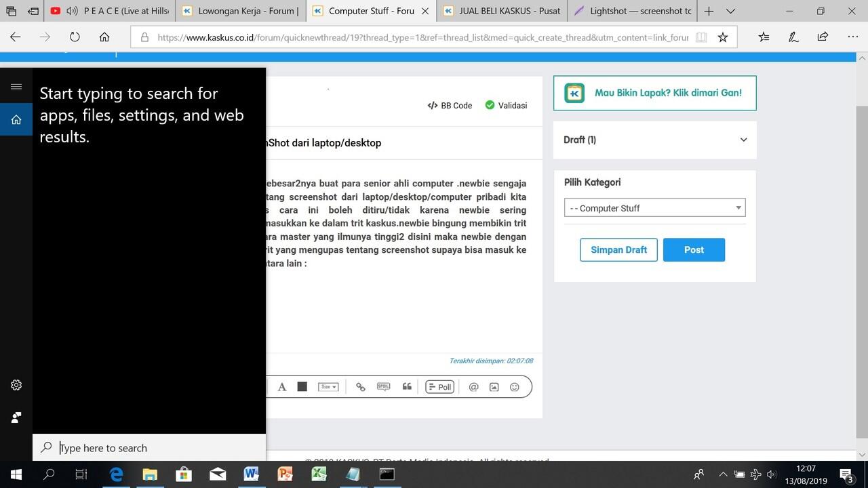Viewport: 868px width, 488px height.
Task: Click the share page icon
Action: (823, 37)
